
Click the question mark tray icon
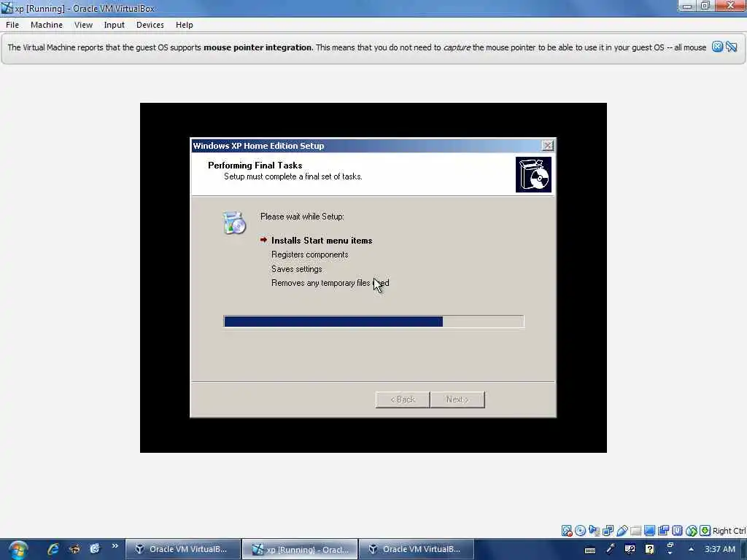tap(650, 549)
